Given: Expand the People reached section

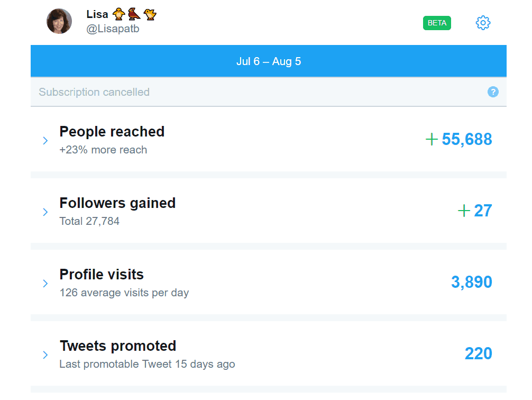Looking at the screenshot, I should click(x=45, y=139).
